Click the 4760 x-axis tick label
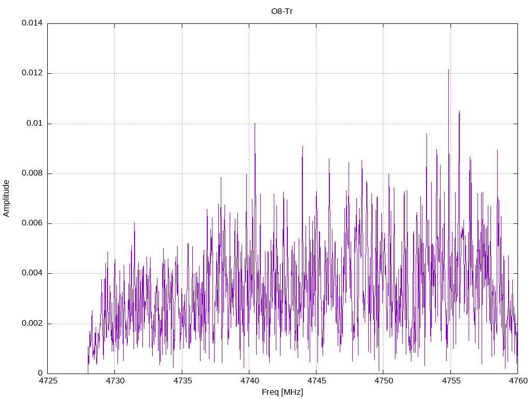 [x=518, y=381]
